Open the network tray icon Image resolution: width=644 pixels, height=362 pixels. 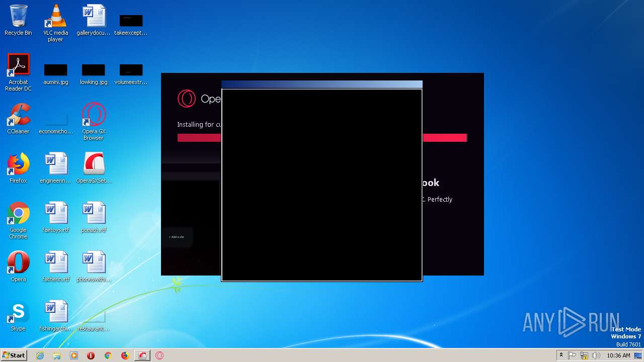click(584, 355)
